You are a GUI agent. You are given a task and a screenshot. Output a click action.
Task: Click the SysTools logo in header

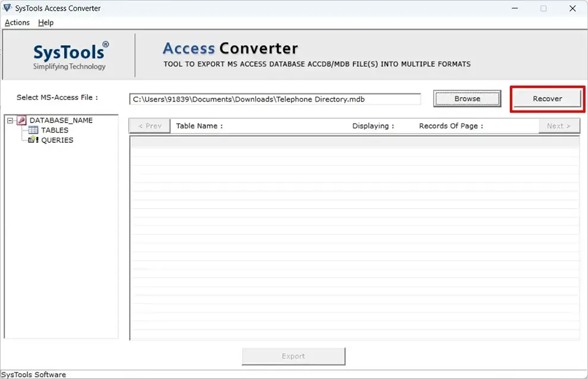click(x=70, y=55)
